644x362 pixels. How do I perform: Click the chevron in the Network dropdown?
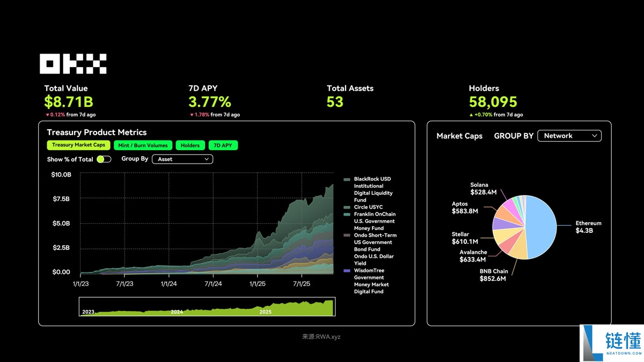595,136
